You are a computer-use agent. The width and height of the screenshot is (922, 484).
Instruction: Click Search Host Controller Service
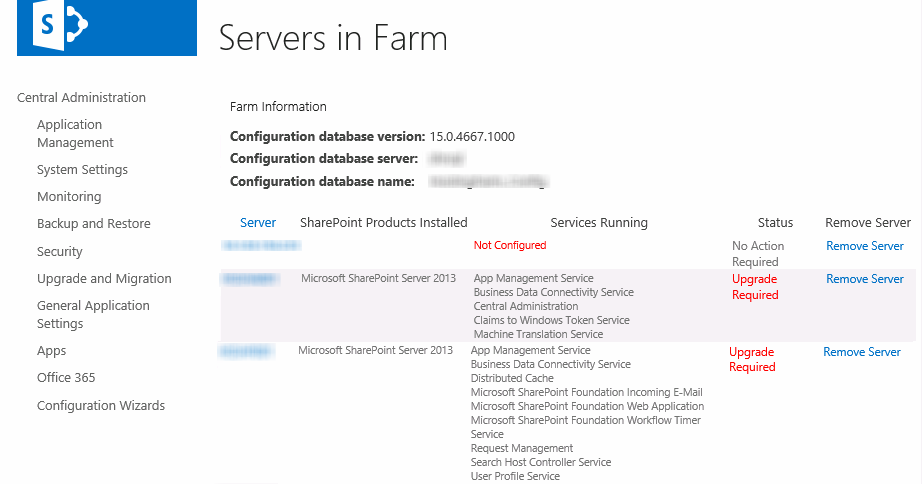pos(541,462)
